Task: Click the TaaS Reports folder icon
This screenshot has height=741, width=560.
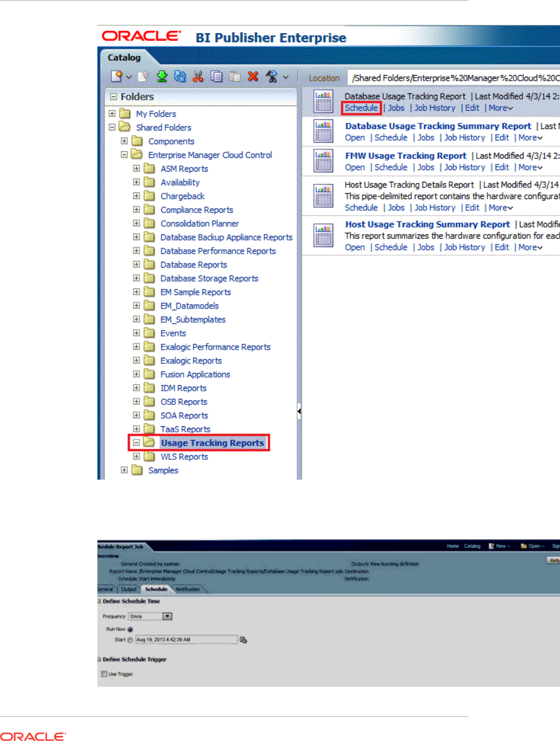Action: point(149,429)
